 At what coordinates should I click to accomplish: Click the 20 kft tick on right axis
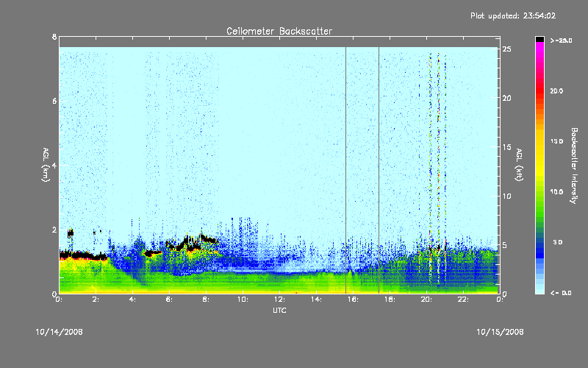pos(507,98)
